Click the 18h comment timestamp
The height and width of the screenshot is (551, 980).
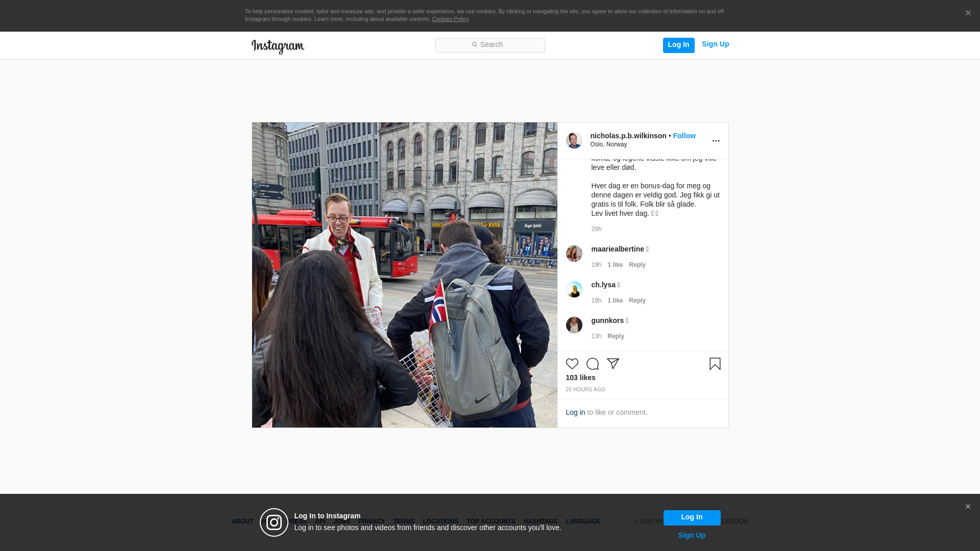(x=596, y=300)
